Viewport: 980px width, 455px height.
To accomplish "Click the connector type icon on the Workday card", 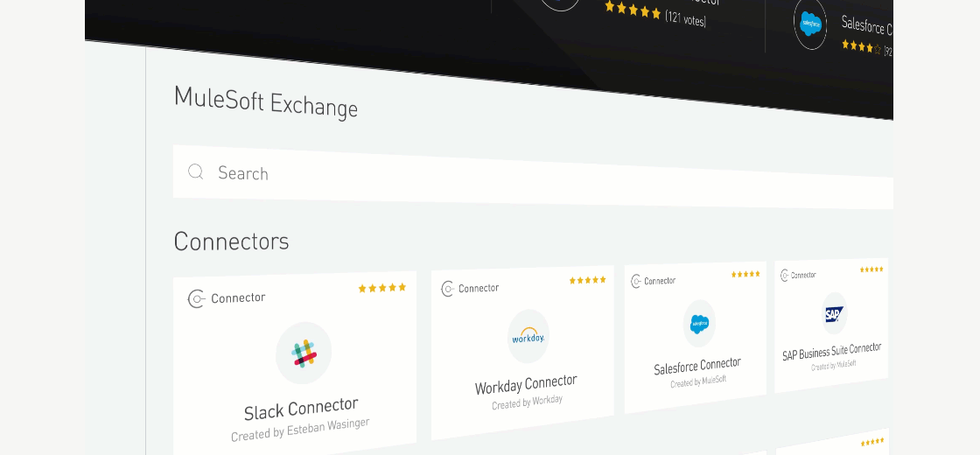I will coord(447,289).
